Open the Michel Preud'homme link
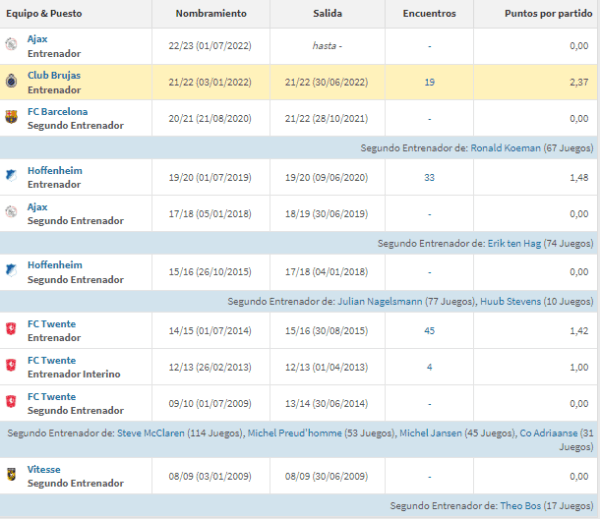The image size is (600, 519). coord(295,433)
